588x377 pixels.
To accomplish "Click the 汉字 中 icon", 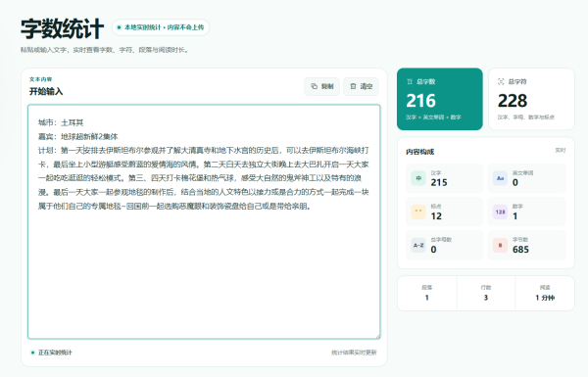I will (x=418, y=178).
